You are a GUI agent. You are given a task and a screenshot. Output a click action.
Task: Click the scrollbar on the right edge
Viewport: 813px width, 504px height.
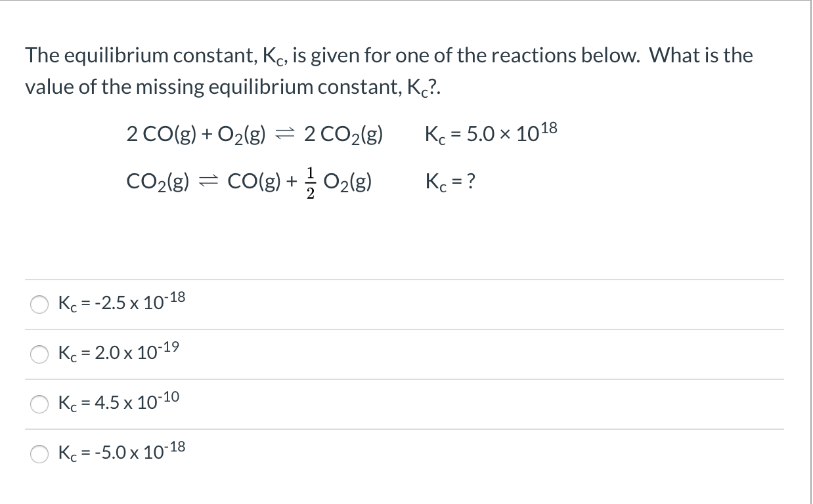(x=808, y=252)
